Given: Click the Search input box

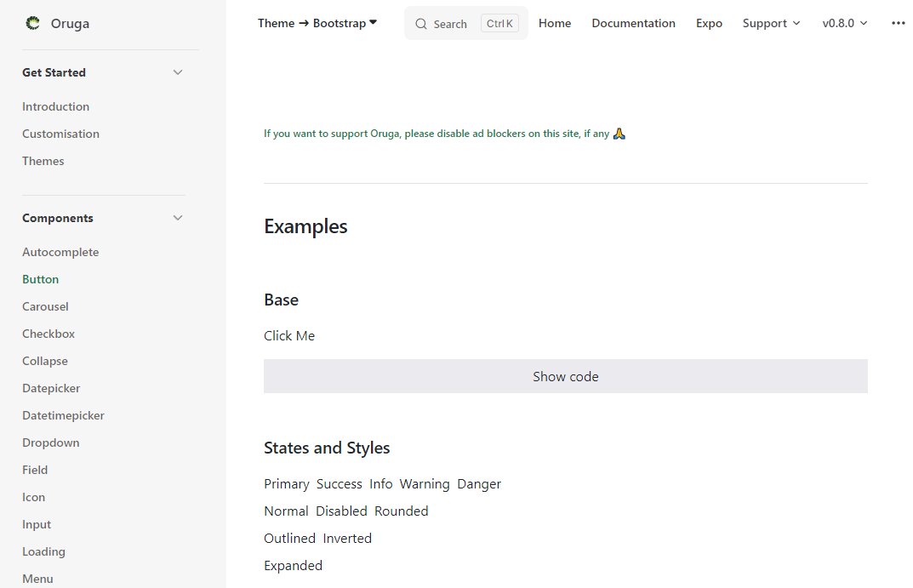Looking at the screenshot, I should (x=465, y=23).
